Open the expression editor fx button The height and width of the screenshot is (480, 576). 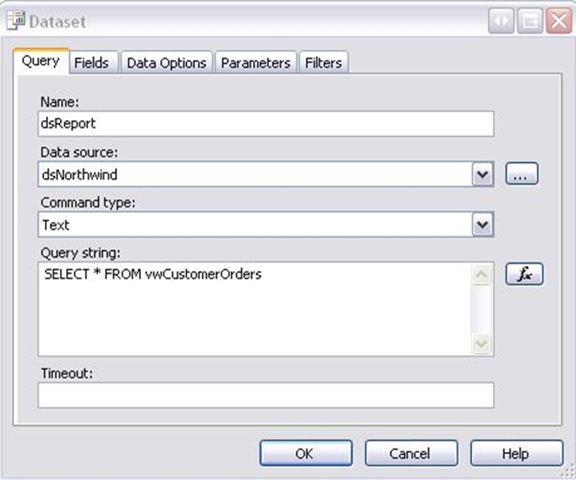click(524, 274)
